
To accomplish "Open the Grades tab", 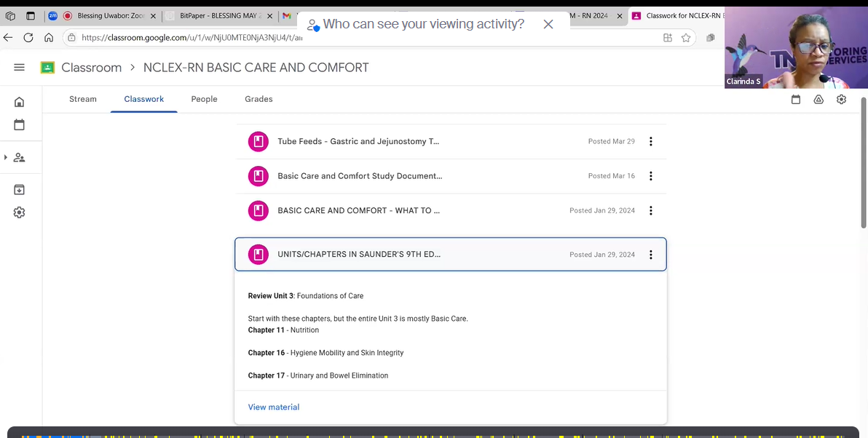I will 259,99.
